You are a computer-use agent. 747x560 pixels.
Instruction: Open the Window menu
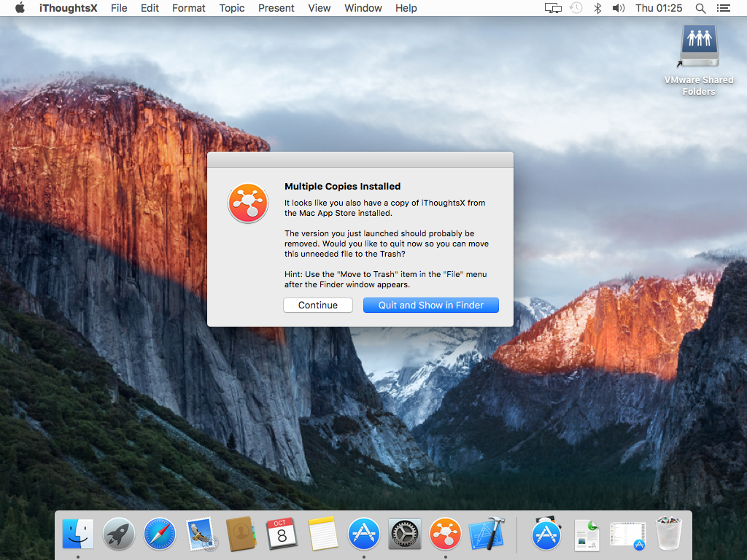tap(363, 8)
